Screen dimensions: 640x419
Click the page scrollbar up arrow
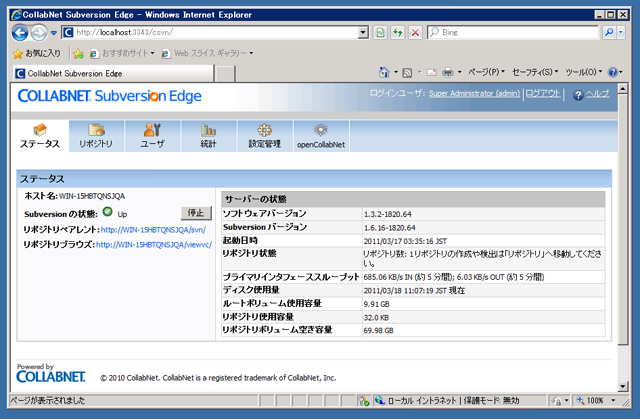click(622, 88)
